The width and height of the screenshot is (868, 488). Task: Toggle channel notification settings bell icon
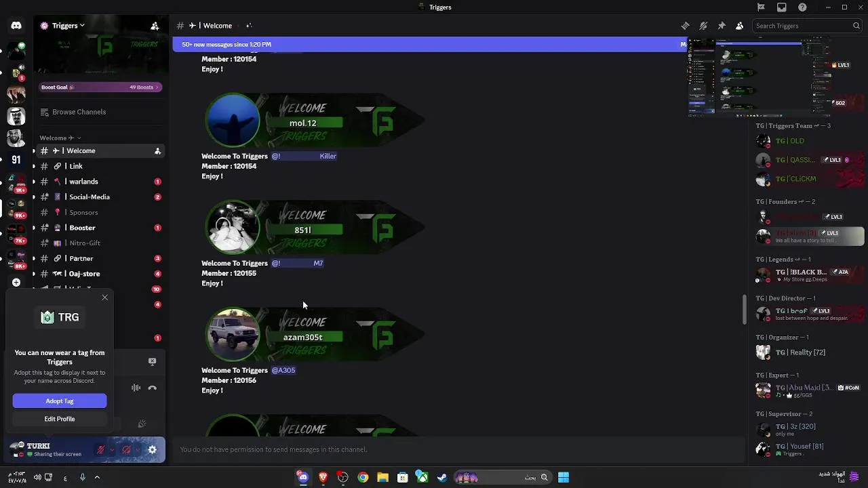click(703, 26)
